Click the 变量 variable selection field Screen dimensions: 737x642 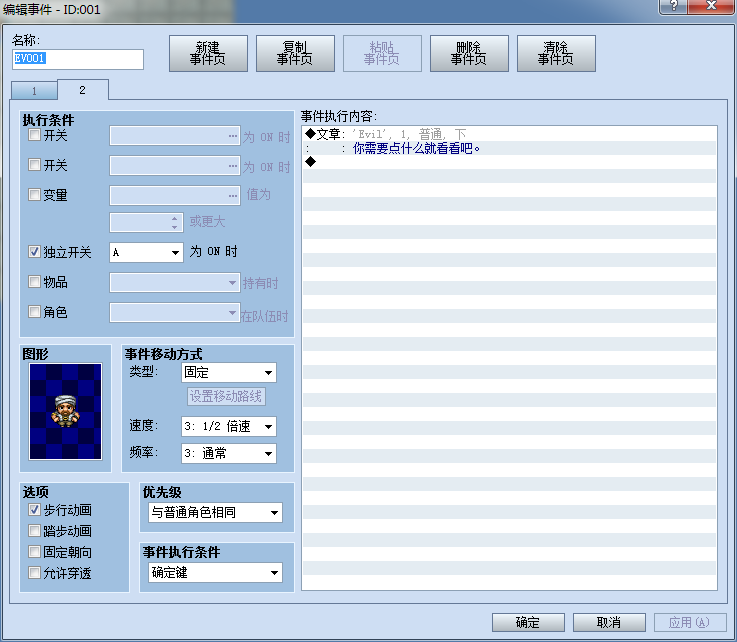tap(175, 196)
